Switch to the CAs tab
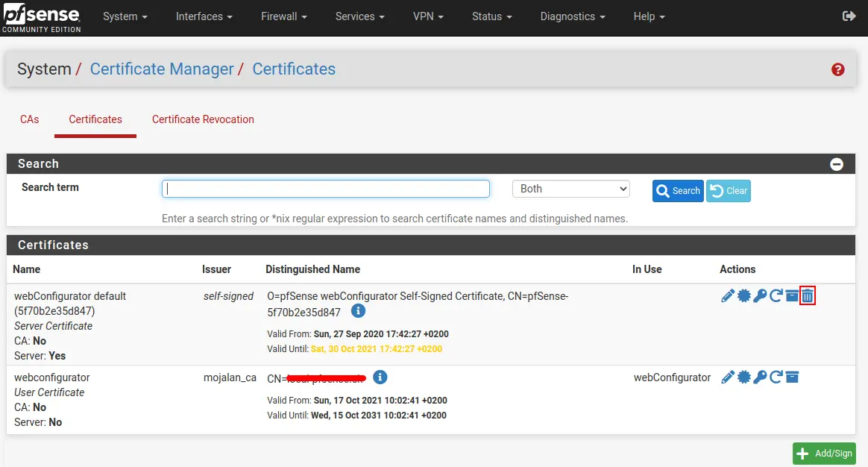 click(29, 119)
